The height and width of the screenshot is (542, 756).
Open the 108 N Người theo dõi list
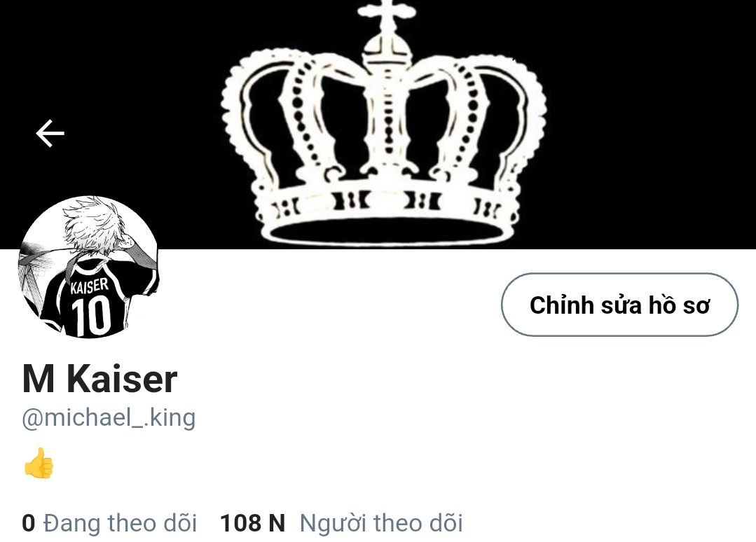pos(341,523)
